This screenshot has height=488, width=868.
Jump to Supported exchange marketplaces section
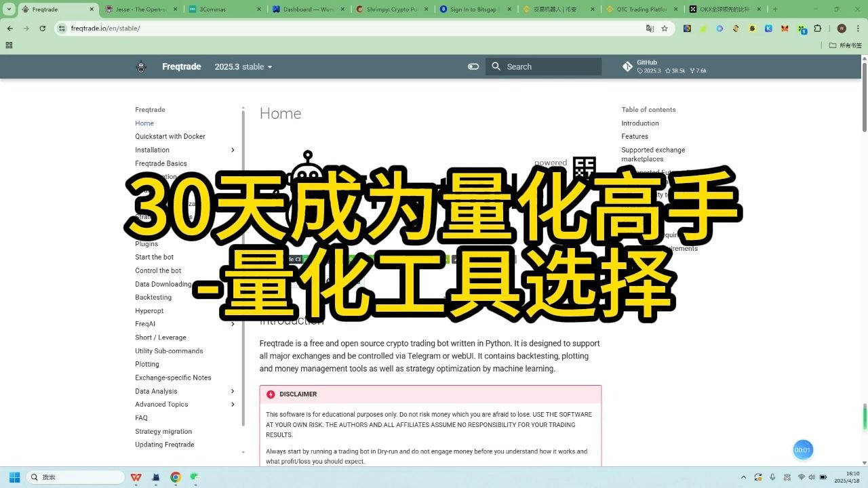(653, 155)
